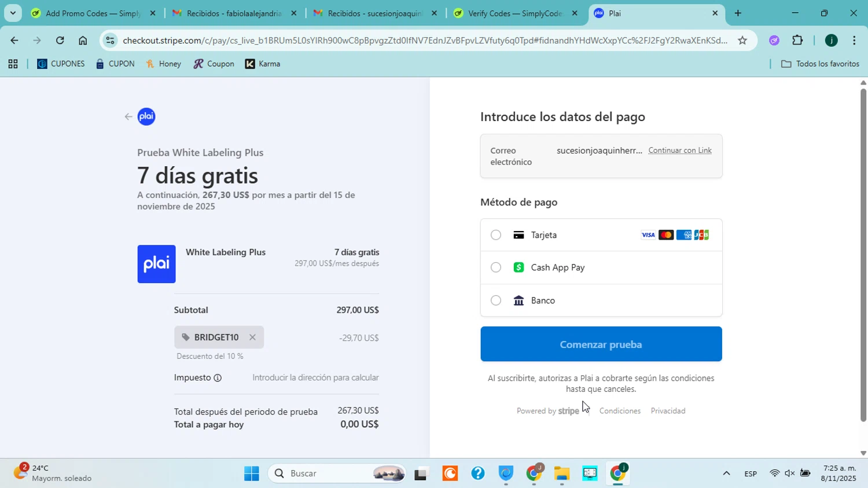Image resolution: width=868 pixels, height=488 pixels.
Task: Open the apps grid in bookmarks bar
Action: [x=13, y=64]
